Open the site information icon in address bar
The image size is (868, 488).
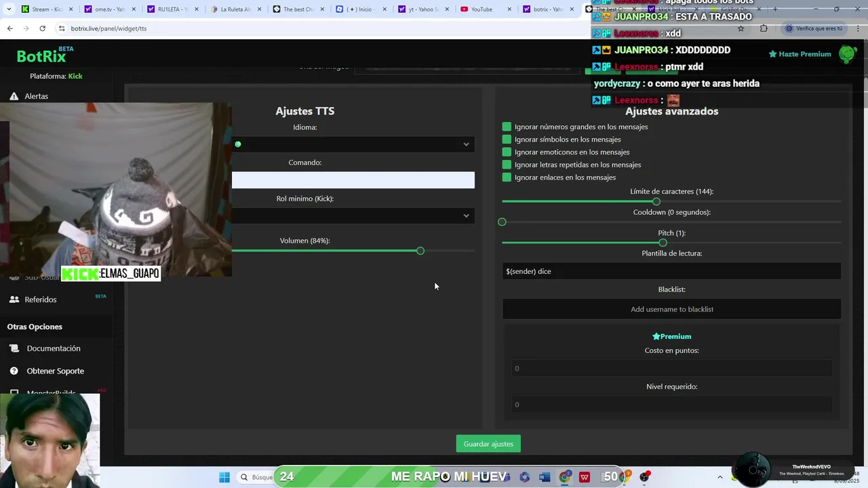click(x=62, y=28)
